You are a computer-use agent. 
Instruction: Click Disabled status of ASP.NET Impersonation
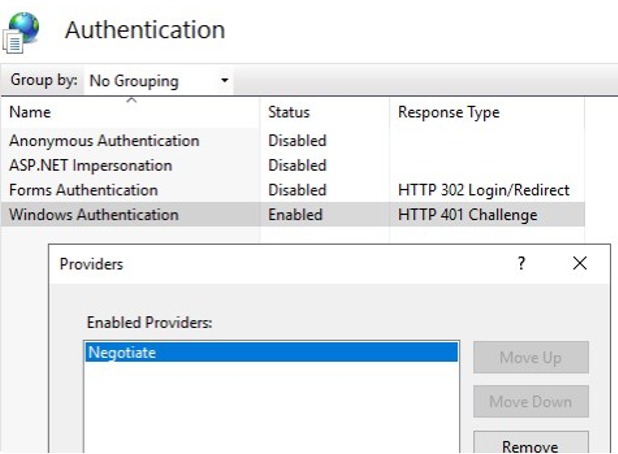[297, 166]
